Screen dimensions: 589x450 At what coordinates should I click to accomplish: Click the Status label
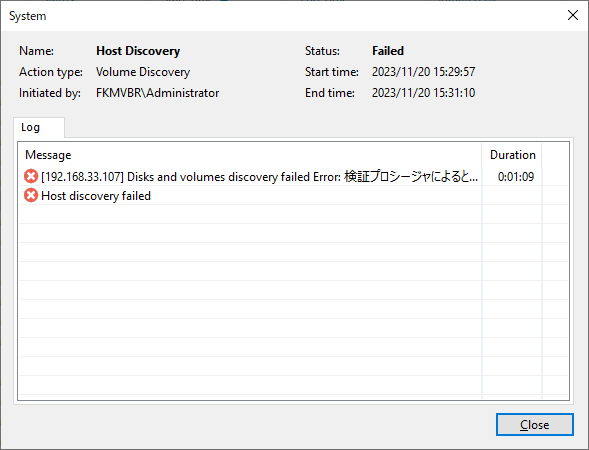[x=322, y=51]
